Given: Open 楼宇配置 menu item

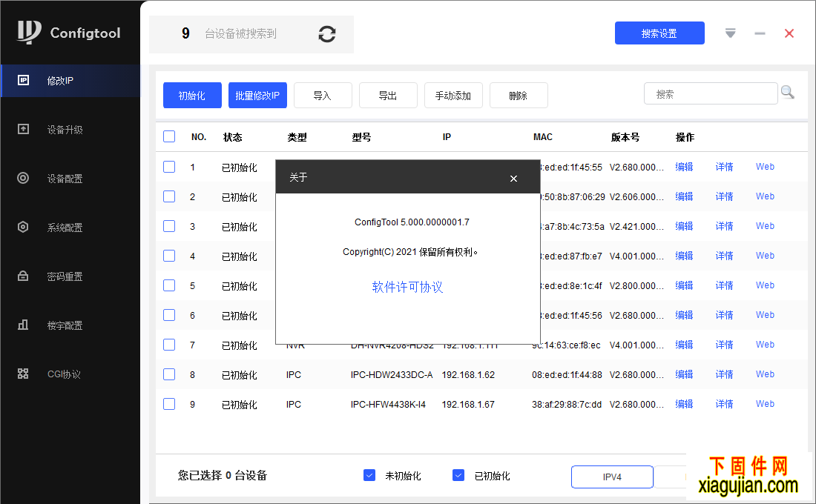Looking at the screenshot, I should coord(70,325).
